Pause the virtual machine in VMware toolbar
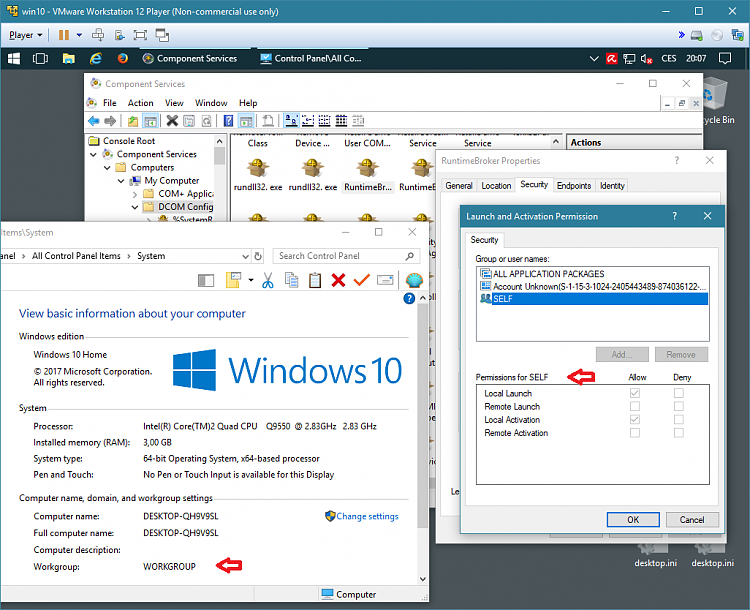Image resolution: width=750 pixels, height=610 pixels. (64, 35)
